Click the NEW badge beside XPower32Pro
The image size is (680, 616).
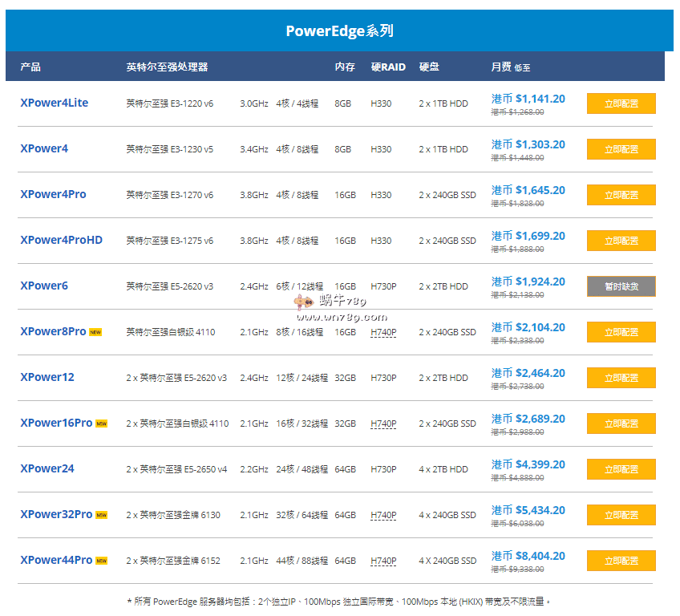pos(101,515)
